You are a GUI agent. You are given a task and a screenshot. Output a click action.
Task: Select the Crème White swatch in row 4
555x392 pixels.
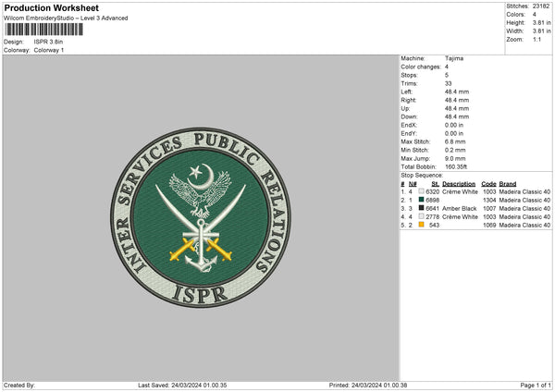click(421, 216)
